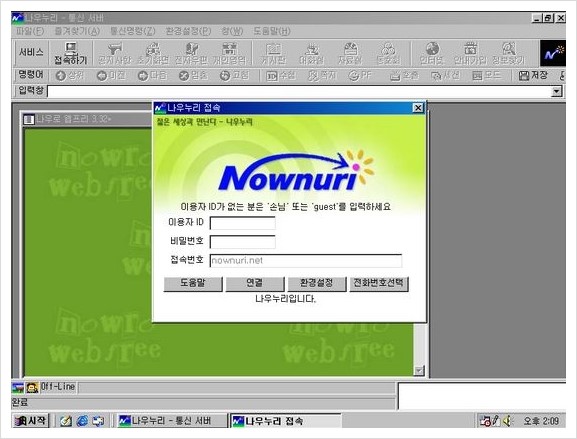Viewport: 577px width, 439px height.
Task: Click the scroll down arrow of the green window
Action: click(419, 371)
